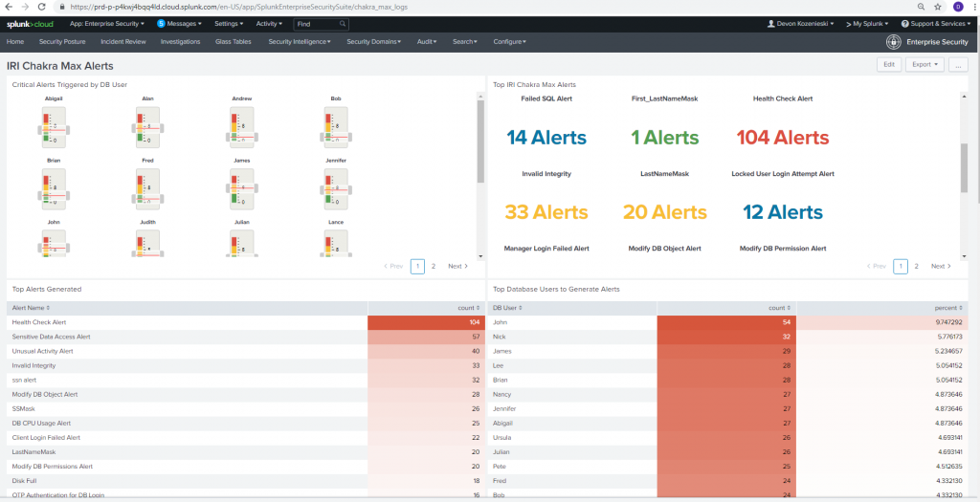The image size is (980, 502).
Task: Click the site lock icon in address bar
Action: pos(62,7)
